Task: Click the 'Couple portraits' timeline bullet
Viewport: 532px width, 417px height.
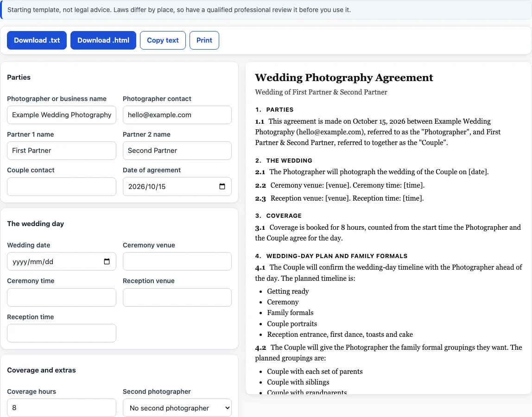Action: 292,324
